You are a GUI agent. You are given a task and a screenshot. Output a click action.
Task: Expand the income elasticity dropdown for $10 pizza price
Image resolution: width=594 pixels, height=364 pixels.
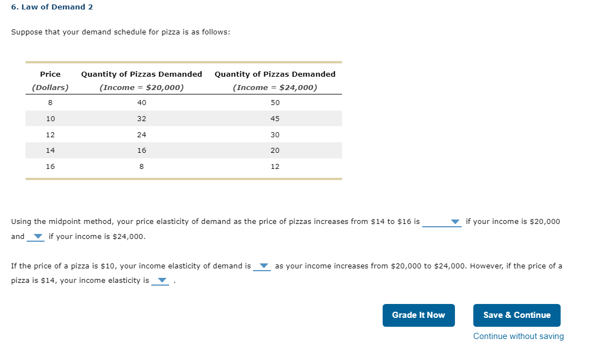pos(262,266)
